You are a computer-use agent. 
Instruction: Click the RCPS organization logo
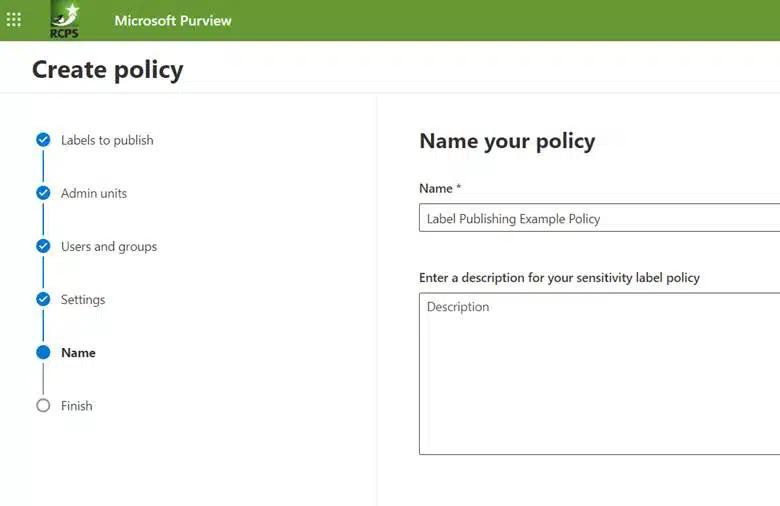[65, 20]
